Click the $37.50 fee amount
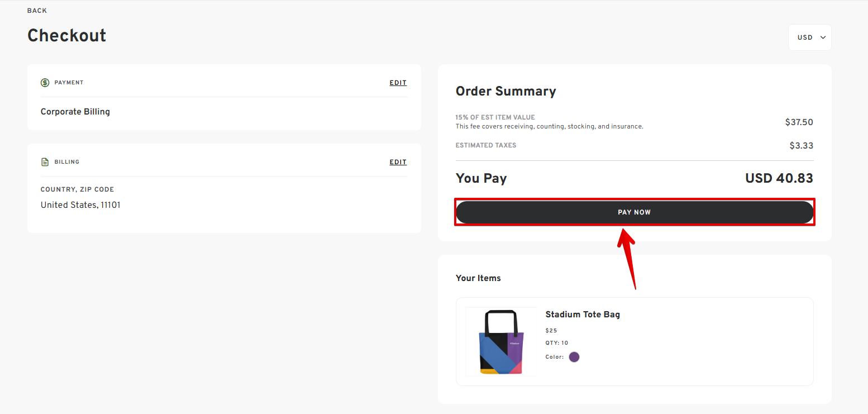 799,122
